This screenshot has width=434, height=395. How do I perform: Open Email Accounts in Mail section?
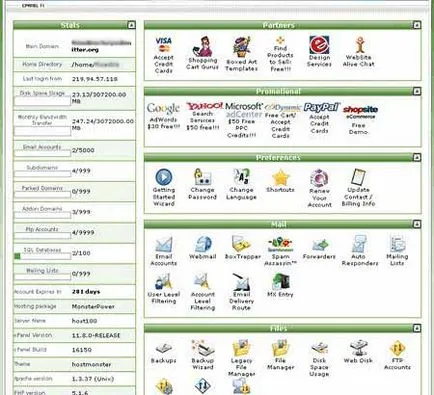pos(164,244)
